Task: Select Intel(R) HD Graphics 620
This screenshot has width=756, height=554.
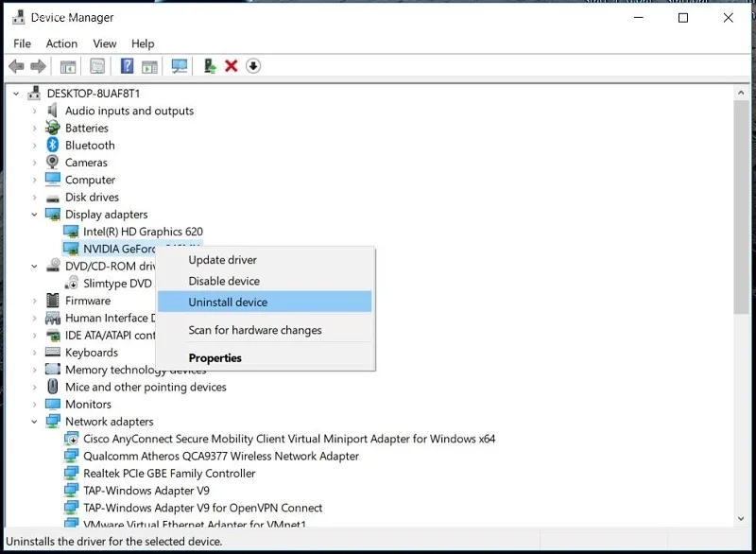Action: click(x=143, y=232)
